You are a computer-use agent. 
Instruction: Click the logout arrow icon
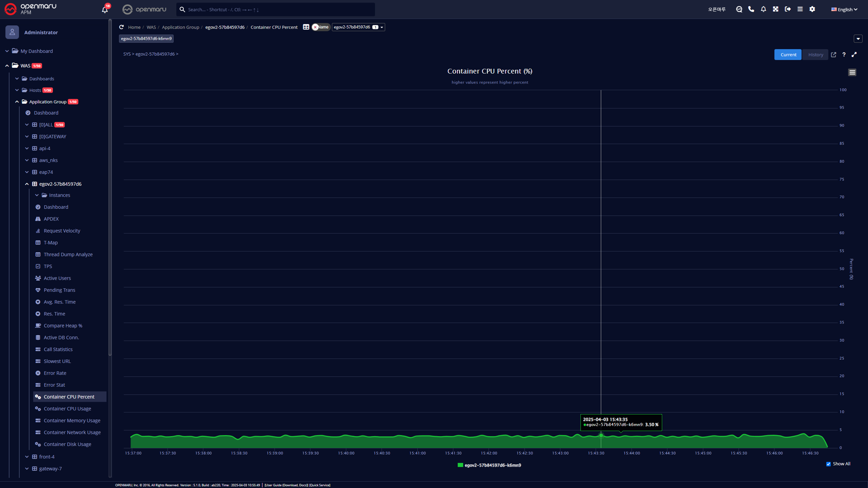pos(788,9)
